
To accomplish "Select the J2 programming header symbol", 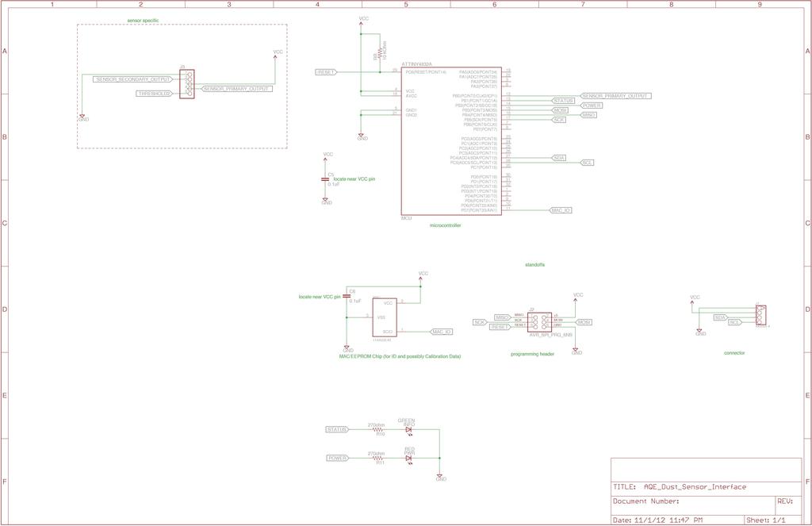I will 539,322.
